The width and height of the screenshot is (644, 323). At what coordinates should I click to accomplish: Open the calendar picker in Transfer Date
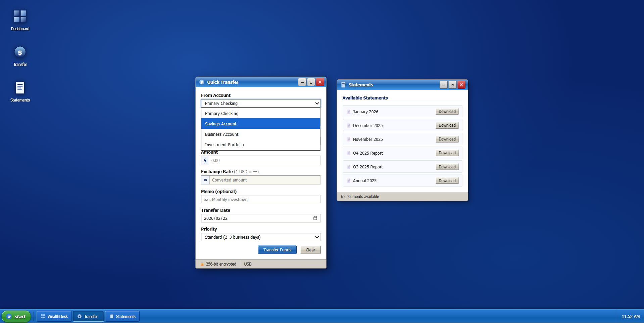(x=315, y=218)
